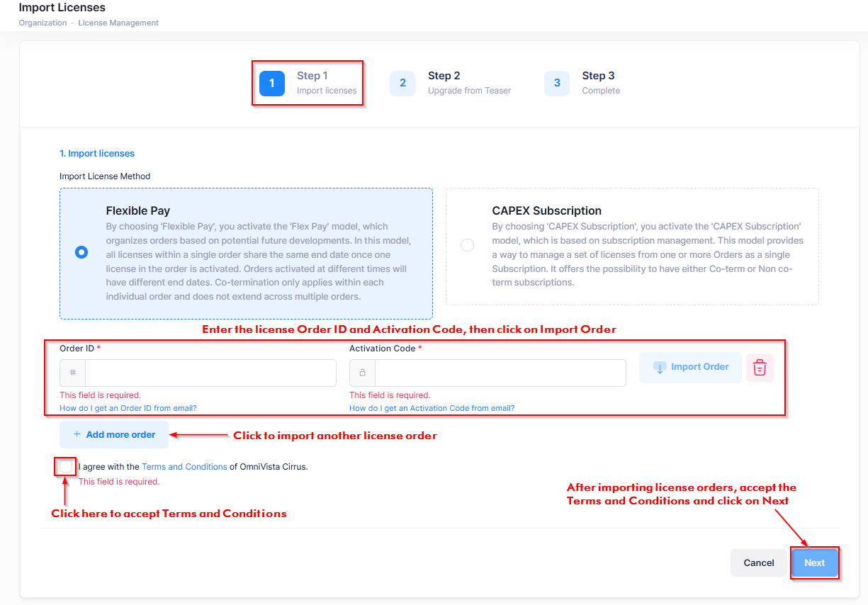The height and width of the screenshot is (605, 868).
Task: Click the Step 1 number badge
Action: (272, 84)
